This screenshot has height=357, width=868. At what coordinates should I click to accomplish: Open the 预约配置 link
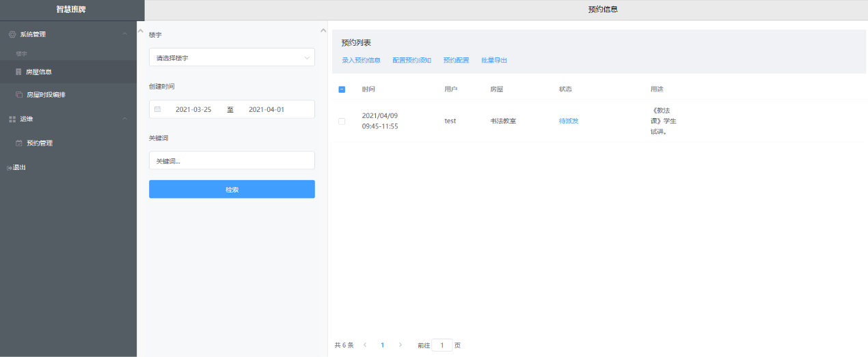[x=456, y=60]
